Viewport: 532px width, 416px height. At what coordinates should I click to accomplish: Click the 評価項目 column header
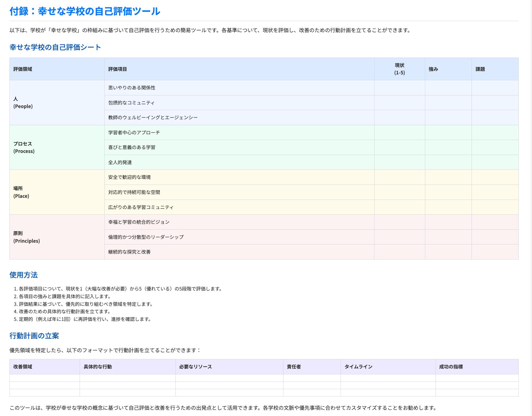239,69
